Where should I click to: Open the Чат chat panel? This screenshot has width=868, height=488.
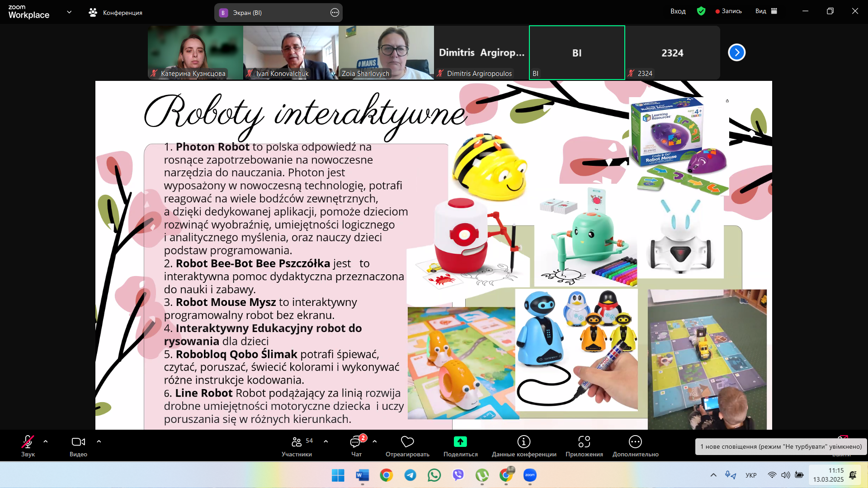pyautogui.click(x=357, y=446)
